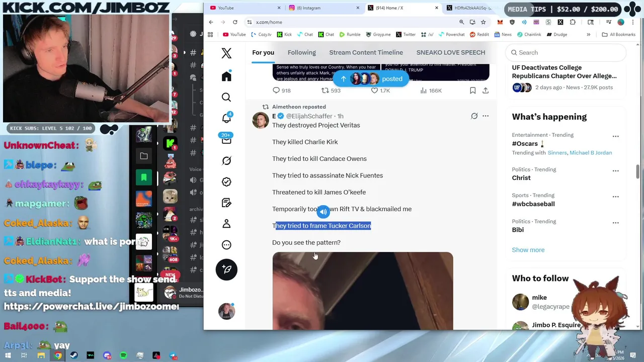Bookmark the post above Aimetheon repost
Viewport: 644px width, 362px height.
[x=472, y=90]
